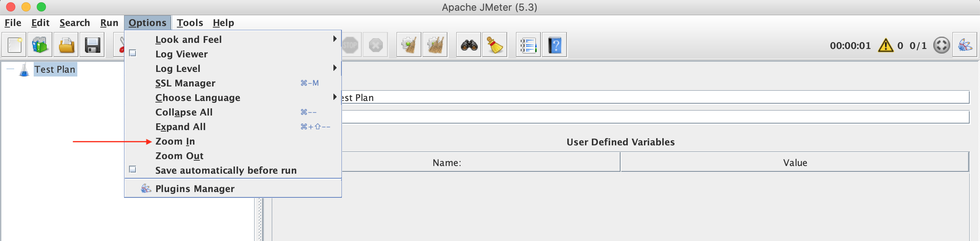
Task: Open the Function Helper Dialog icon
Action: (x=528, y=45)
